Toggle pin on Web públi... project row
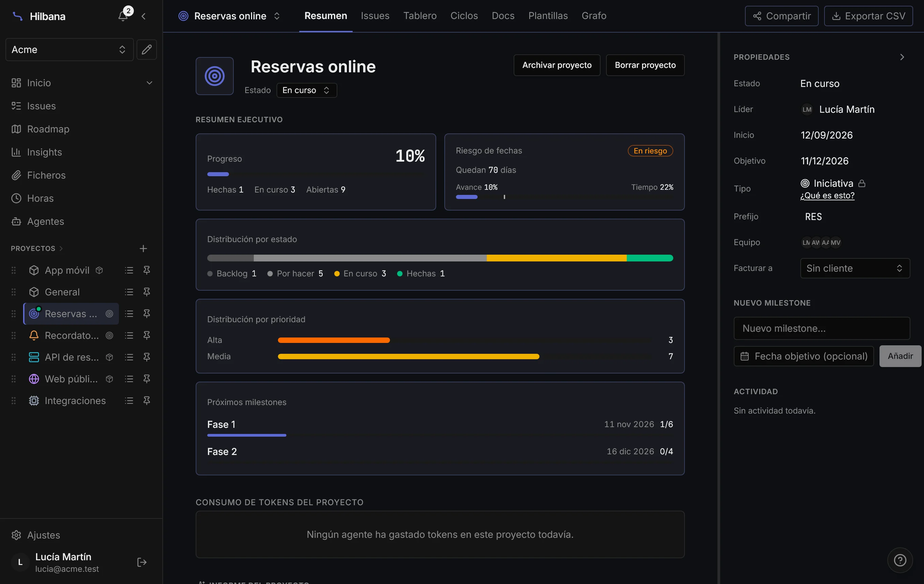This screenshot has width=924, height=584. click(146, 379)
